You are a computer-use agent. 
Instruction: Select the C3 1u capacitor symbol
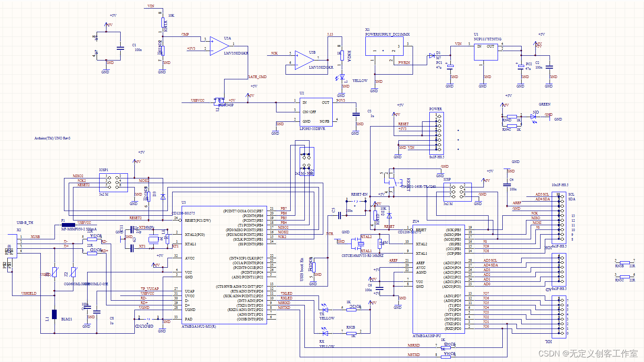click(x=355, y=115)
